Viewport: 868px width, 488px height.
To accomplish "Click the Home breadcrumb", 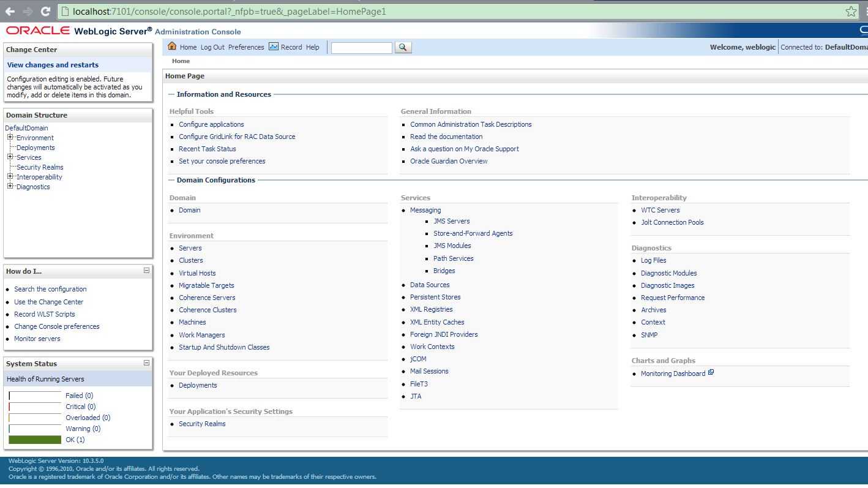I will pyautogui.click(x=181, y=61).
